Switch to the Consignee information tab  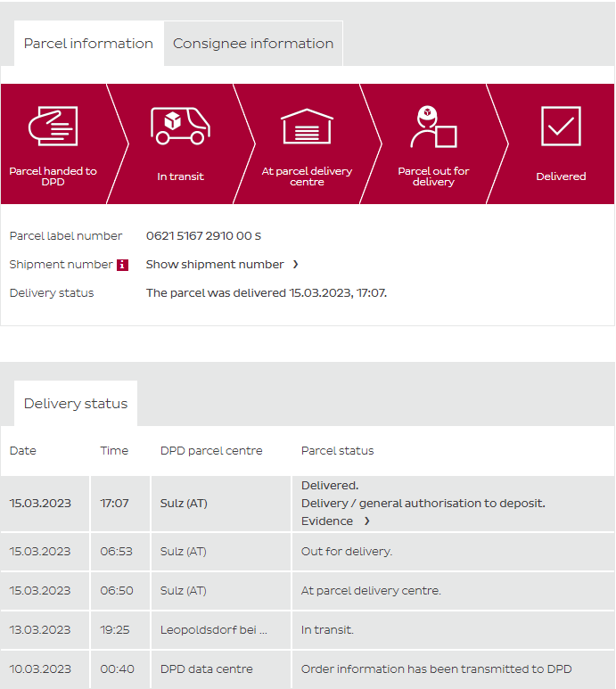click(x=253, y=44)
